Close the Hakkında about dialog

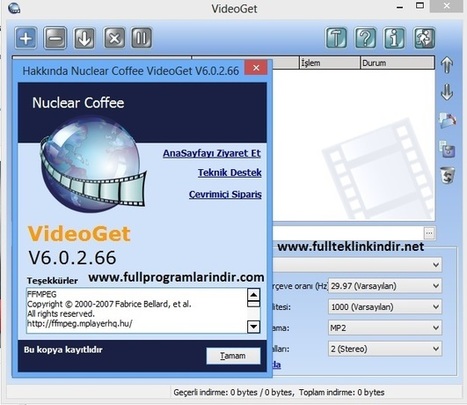point(256,68)
